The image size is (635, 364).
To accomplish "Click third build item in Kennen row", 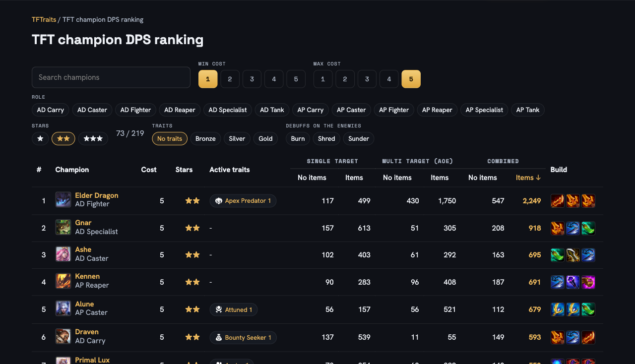I will tap(588, 282).
